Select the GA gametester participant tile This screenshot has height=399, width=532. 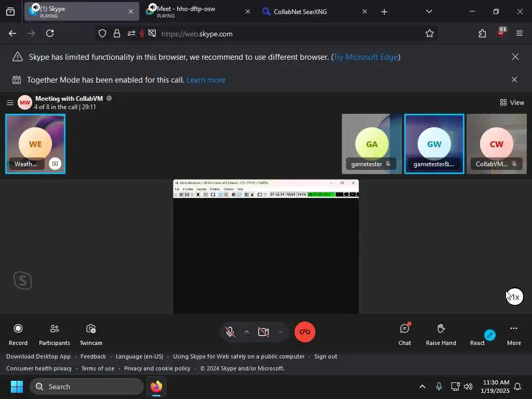(x=371, y=144)
